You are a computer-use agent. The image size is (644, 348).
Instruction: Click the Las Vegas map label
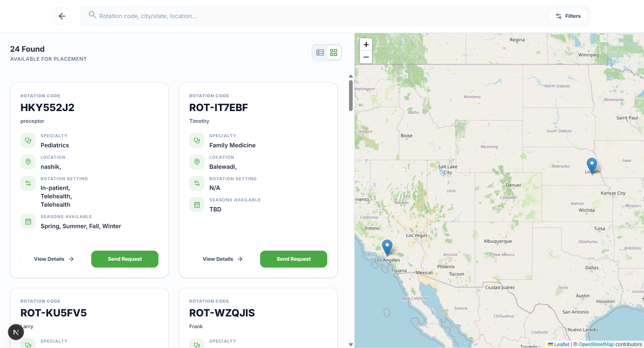416,235
